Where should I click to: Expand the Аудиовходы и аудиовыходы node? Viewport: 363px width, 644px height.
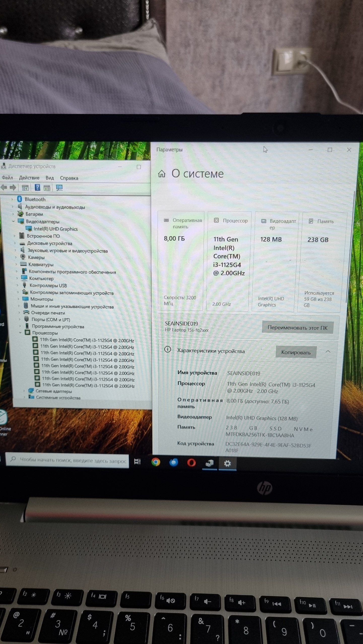[13, 207]
